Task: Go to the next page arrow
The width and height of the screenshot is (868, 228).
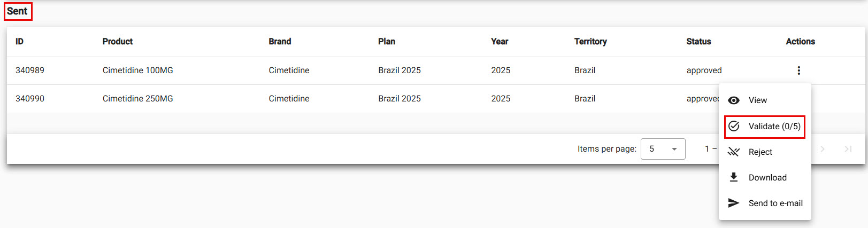Action: click(x=823, y=149)
